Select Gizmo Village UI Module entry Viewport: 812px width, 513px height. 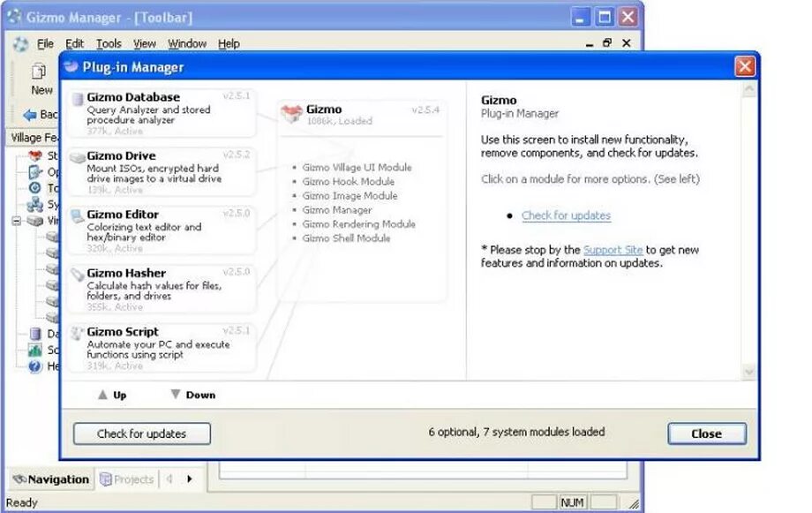pyautogui.click(x=357, y=168)
